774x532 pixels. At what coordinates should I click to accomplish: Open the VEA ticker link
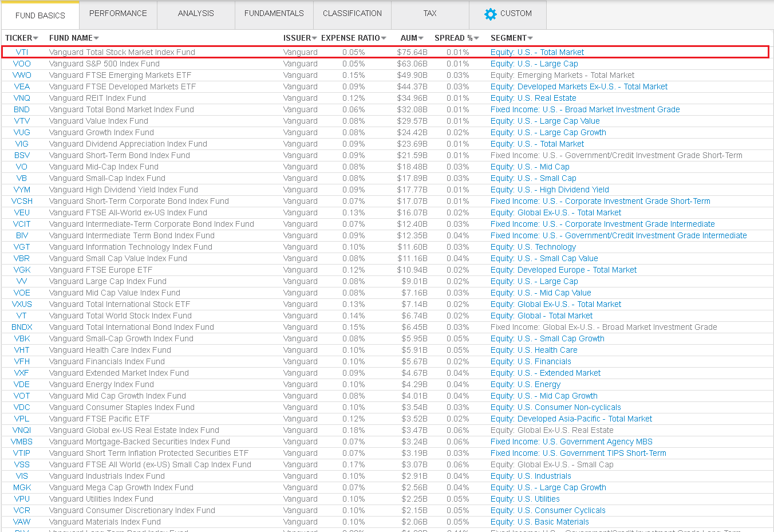(22, 86)
